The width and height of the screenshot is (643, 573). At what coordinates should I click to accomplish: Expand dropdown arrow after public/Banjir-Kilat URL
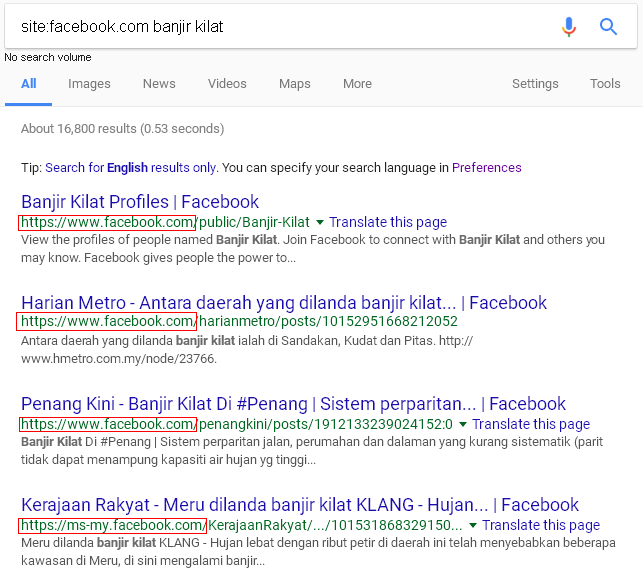tap(320, 222)
